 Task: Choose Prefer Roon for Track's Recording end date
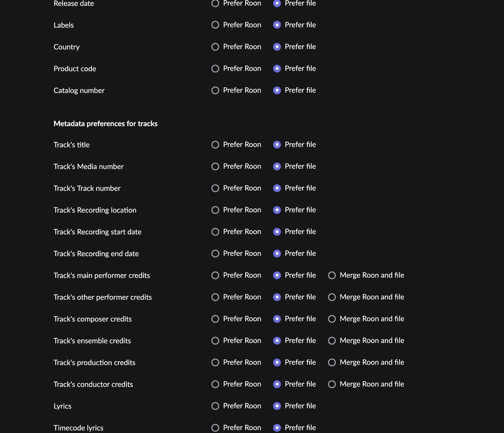click(x=215, y=254)
